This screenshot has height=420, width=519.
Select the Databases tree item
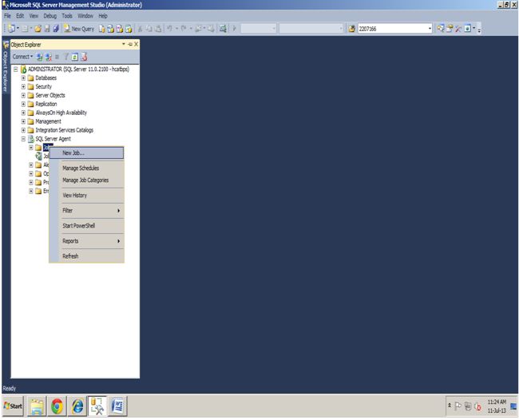pyautogui.click(x=46, y=78)
